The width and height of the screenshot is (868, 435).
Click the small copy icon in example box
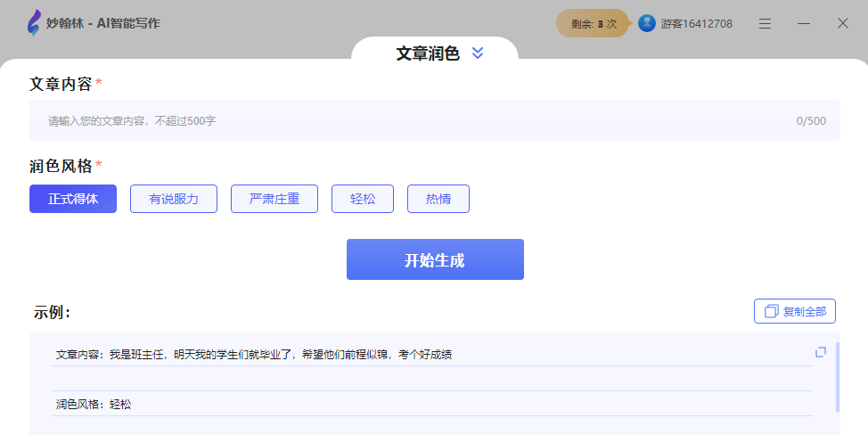(x=821, y=352)
